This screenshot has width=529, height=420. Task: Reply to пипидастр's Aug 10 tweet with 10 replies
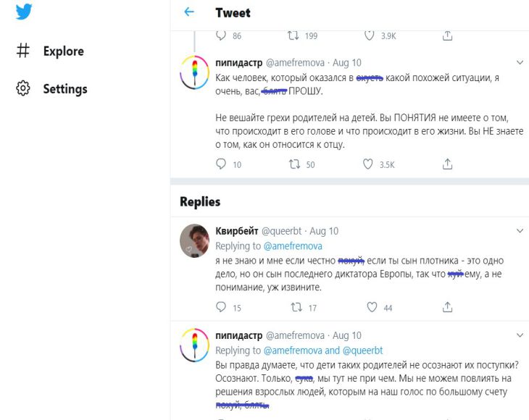(x=222, y=164)
